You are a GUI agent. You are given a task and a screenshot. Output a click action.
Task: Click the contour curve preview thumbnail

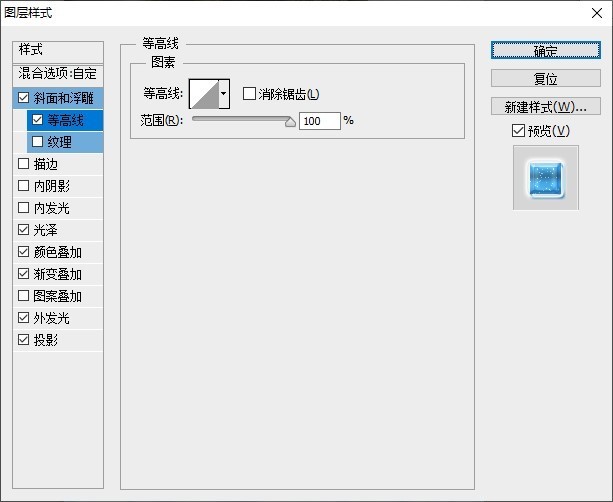point(204,94)
